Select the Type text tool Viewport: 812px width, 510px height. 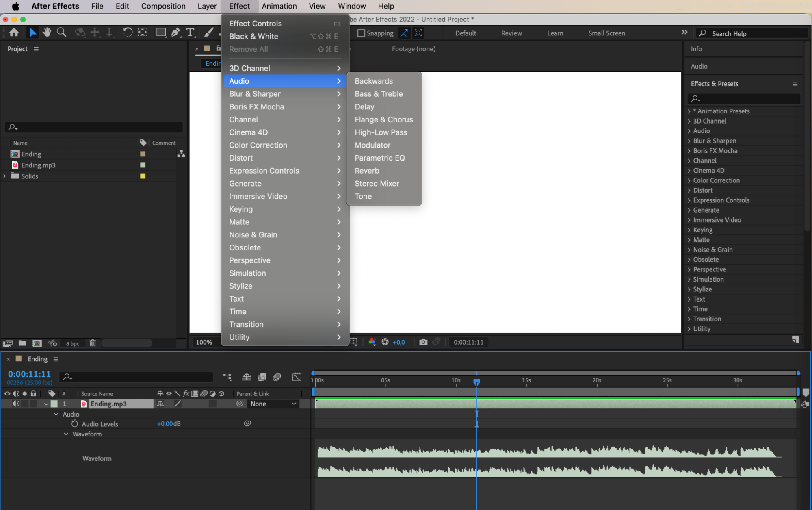[x=190, y=33]
